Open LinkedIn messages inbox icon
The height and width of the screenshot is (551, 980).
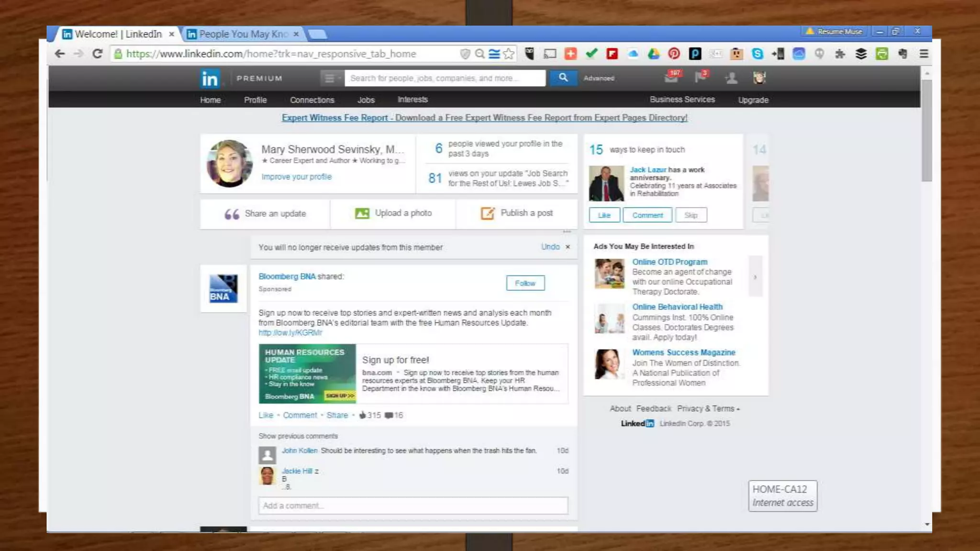point(671,77)
